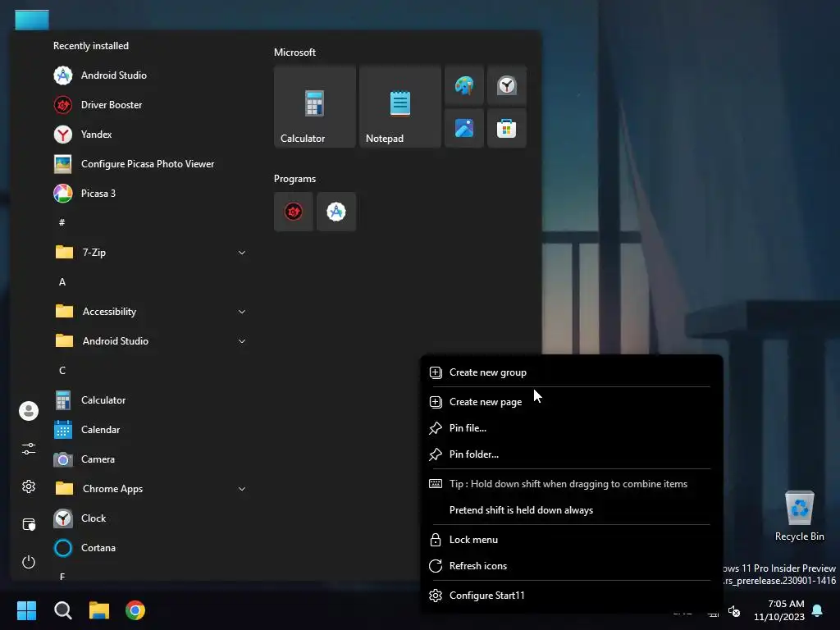Click the icon below Settings in Start sidebar
The image size is (840, 630).
click(29, 524)
